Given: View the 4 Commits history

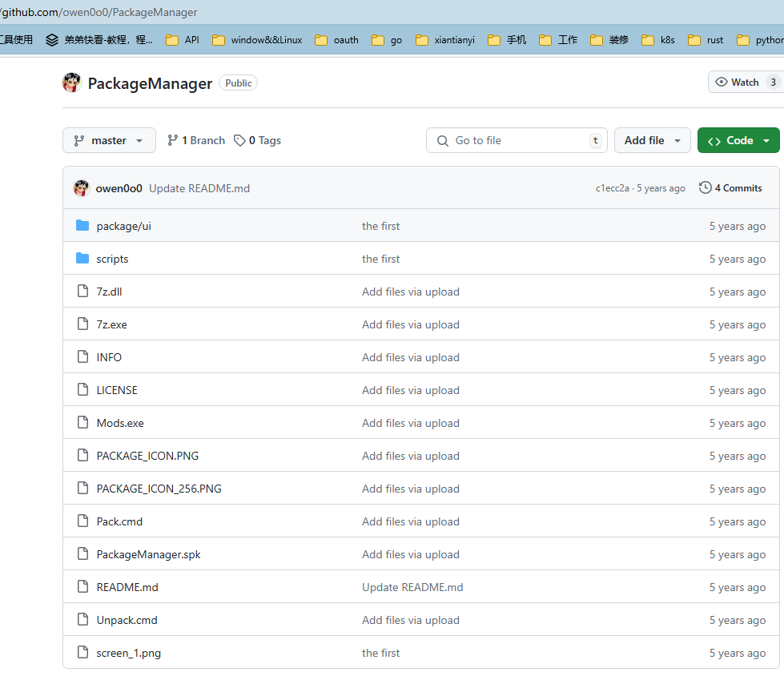Looking at the screenshot, I should (x=738, y=188).
